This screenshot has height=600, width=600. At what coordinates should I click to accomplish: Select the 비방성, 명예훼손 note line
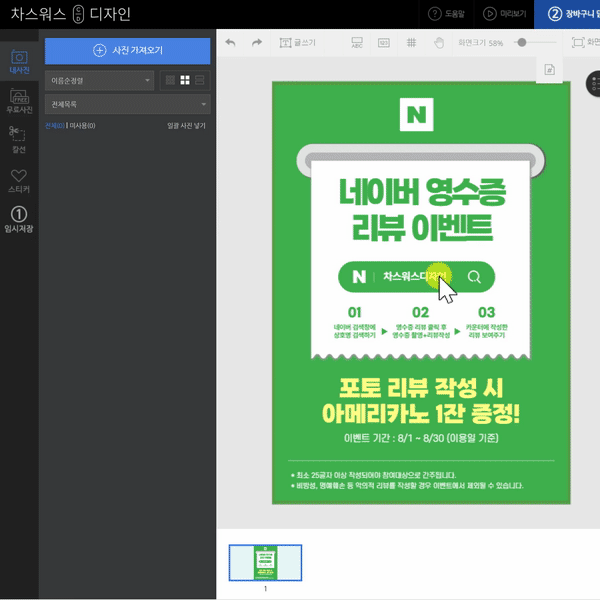[x=407, y=486]
